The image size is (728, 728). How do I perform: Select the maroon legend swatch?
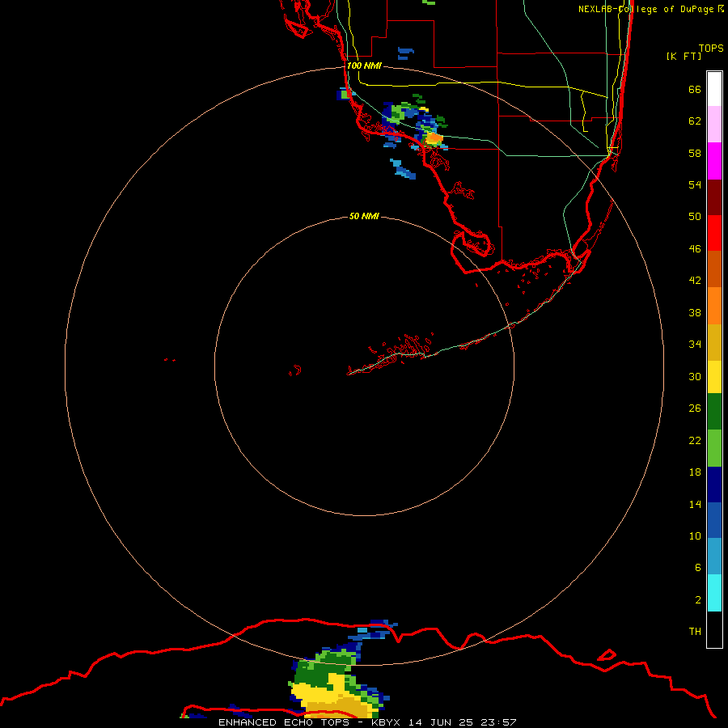[714, 197]
